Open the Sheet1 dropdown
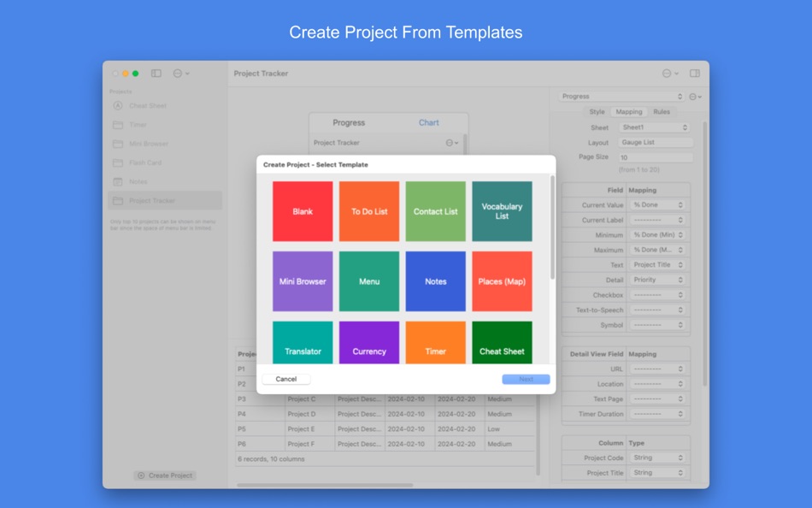 [x=654, y=127]
